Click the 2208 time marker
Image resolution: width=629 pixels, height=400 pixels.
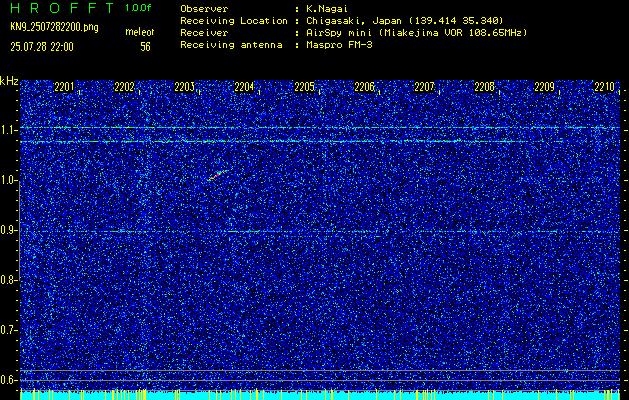click(484, 87)
